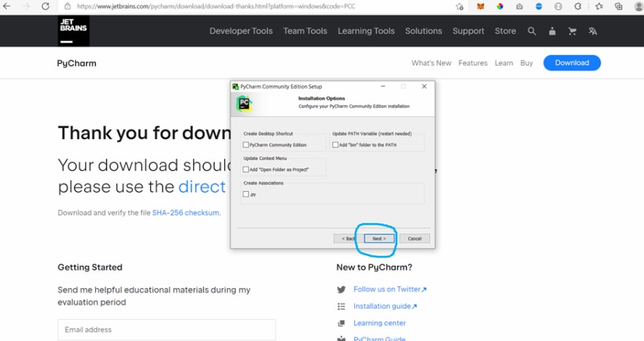Open the favorites list star icon
The image size is (644, 341).
pyautogui.click(x=599, y=7)
